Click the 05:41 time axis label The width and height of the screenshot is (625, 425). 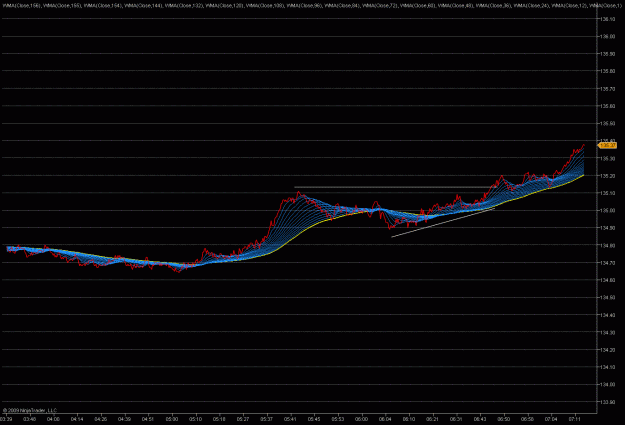pos(290,419)
